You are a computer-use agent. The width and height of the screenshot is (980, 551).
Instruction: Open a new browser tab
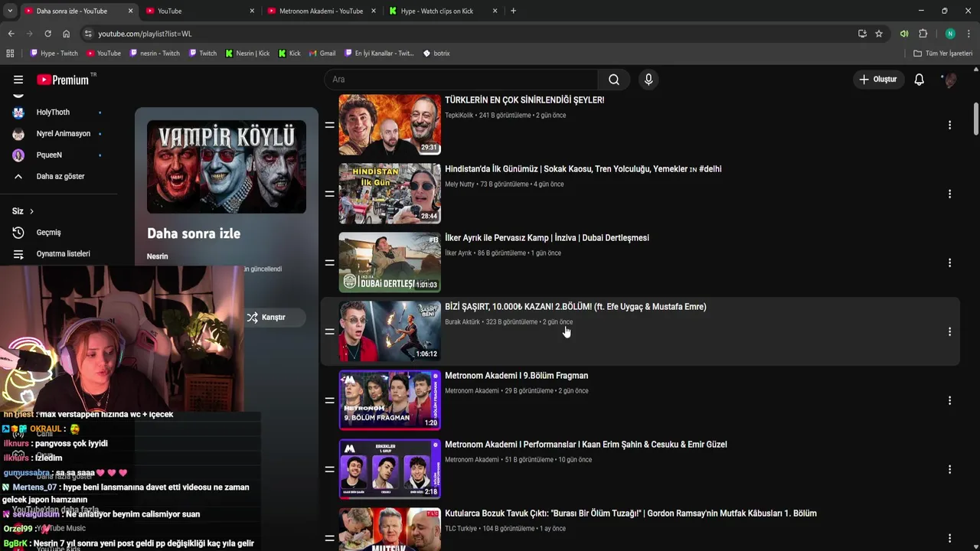click(x=513, y=11)
